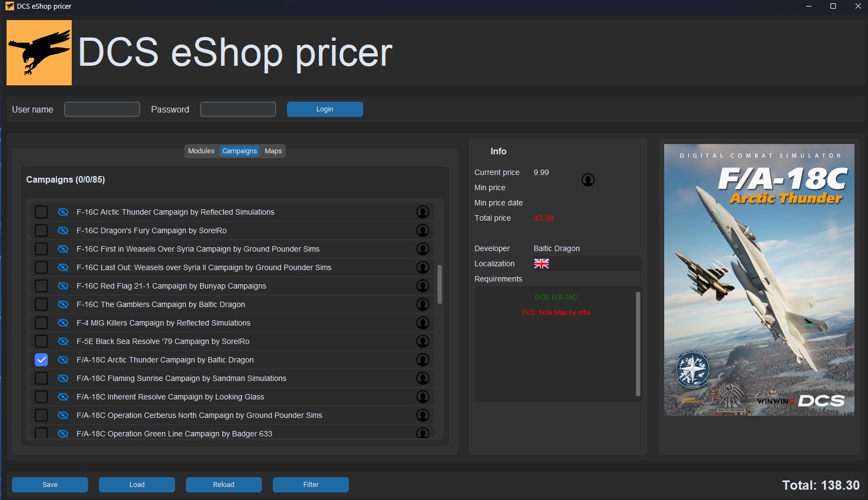868x500 pixels.
Task: Click the Filter button
Action: click(310, 485)
